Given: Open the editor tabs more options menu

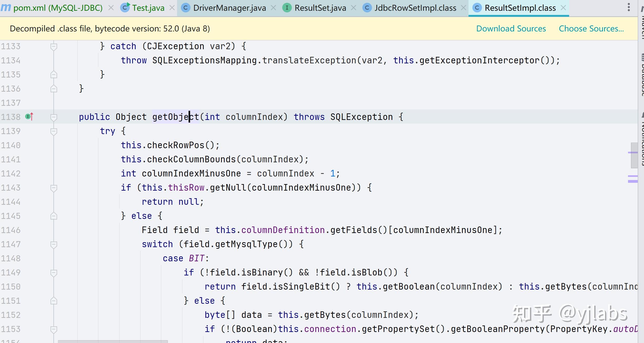Looking at the screenshot, I should click(x=629, y=7).
